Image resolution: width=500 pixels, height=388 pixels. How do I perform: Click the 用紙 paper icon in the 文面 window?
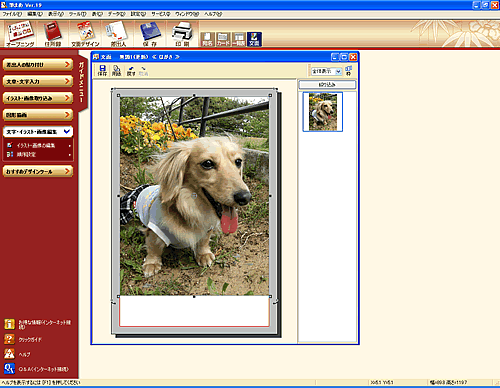pos(116,70)
